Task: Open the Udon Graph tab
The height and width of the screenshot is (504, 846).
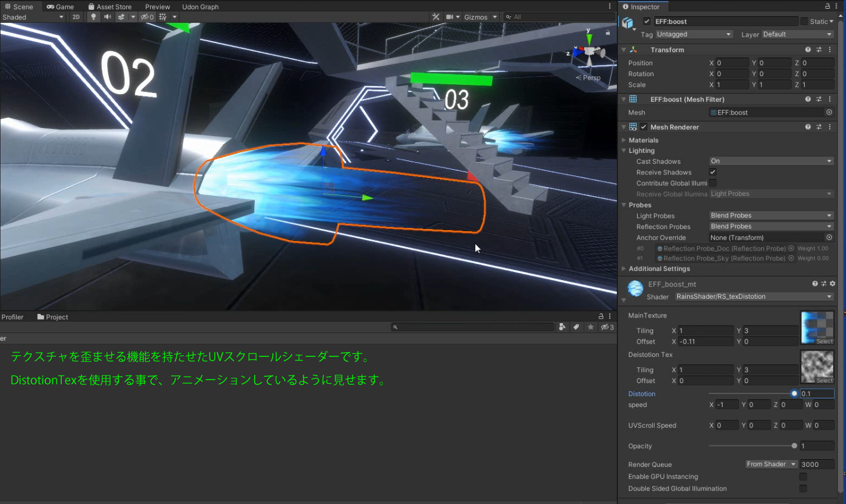Action: tap(200, 6)
